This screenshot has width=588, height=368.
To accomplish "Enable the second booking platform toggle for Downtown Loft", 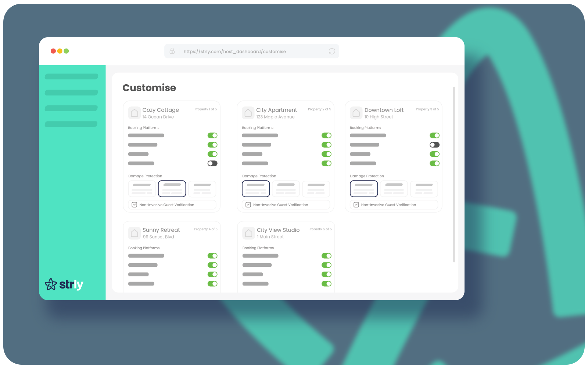I will 434,145.
